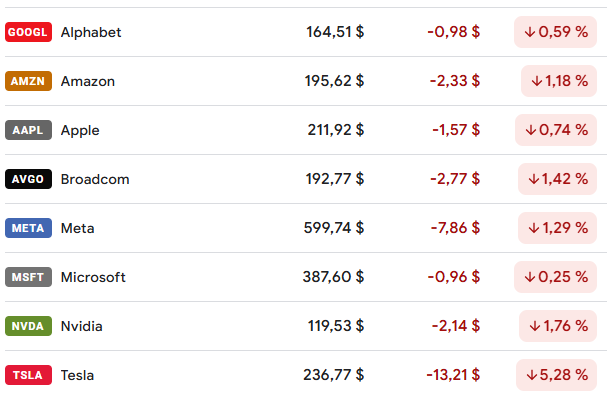607x406 pixels.
Task: Click the Microsoft stock name
Action: 93,277
